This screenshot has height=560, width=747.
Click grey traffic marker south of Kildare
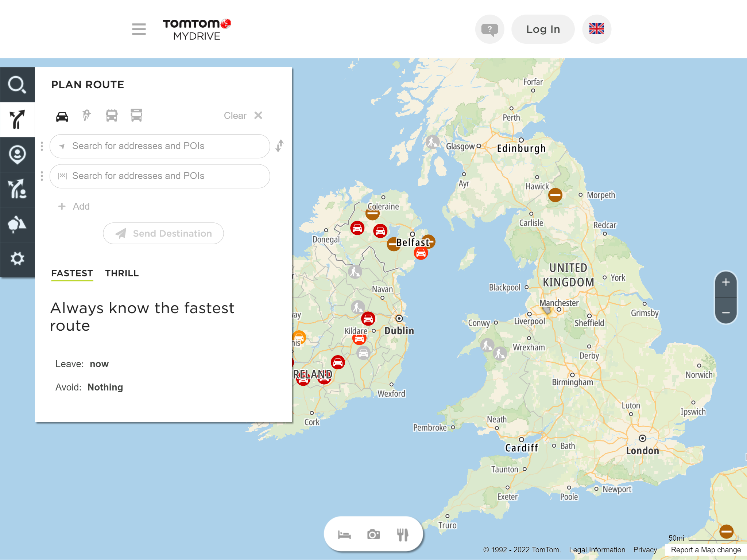(363, 353)
